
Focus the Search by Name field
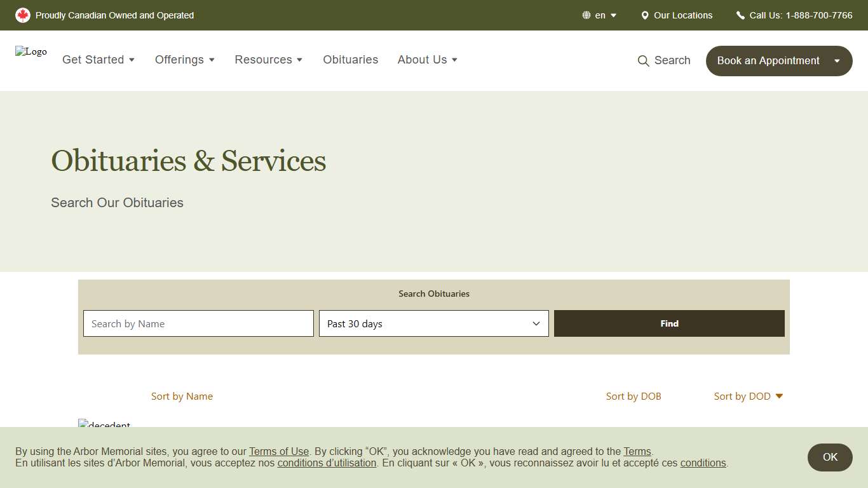[x=198, y=324]
